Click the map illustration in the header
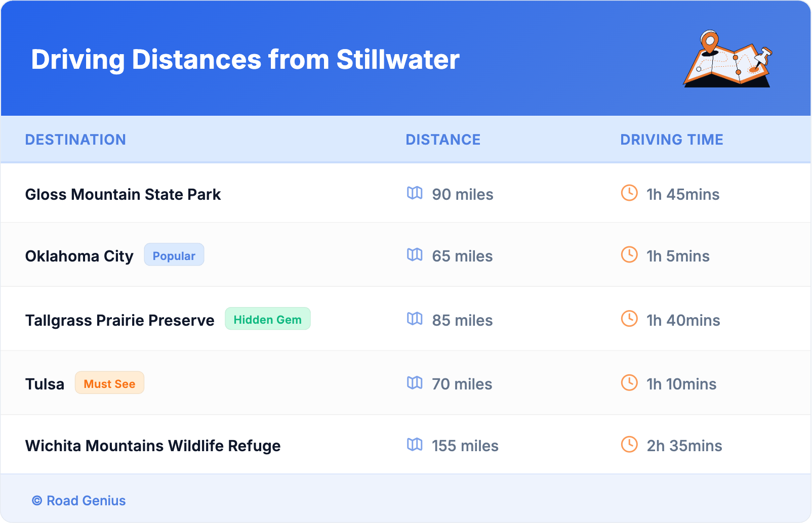 pyautogui.click(x=727, y=59)
